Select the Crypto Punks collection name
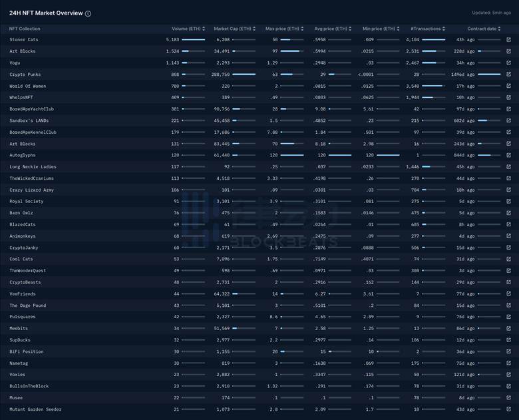The height and width of the screenshot is (420, 519). [x=25, y=75]
